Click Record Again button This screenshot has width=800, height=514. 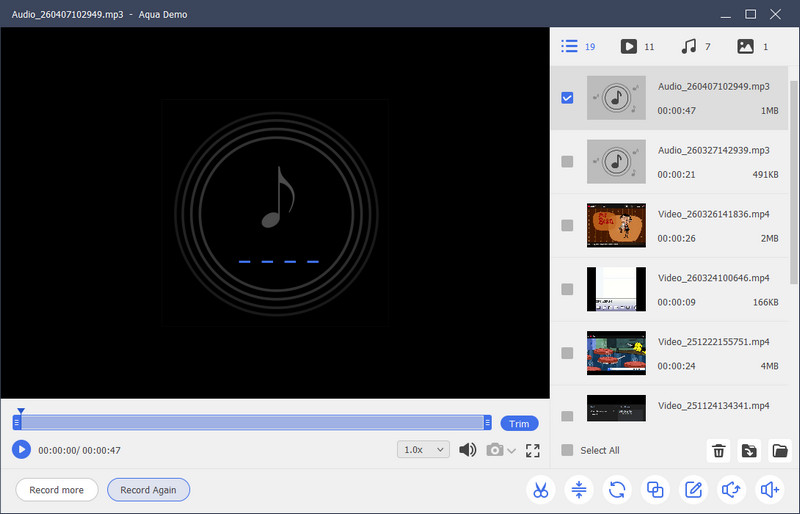click(x=148, y=490)
